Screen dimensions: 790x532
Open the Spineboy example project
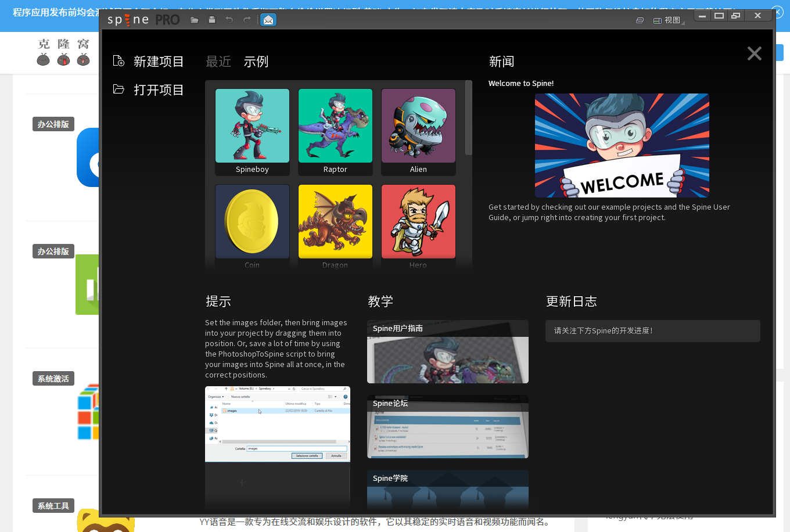[252, 132]
